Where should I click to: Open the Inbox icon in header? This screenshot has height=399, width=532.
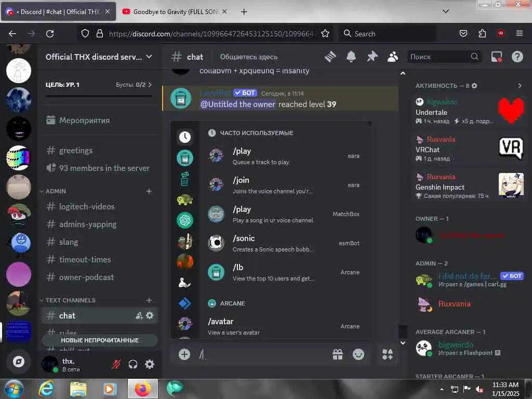click(x=497, y=57)
